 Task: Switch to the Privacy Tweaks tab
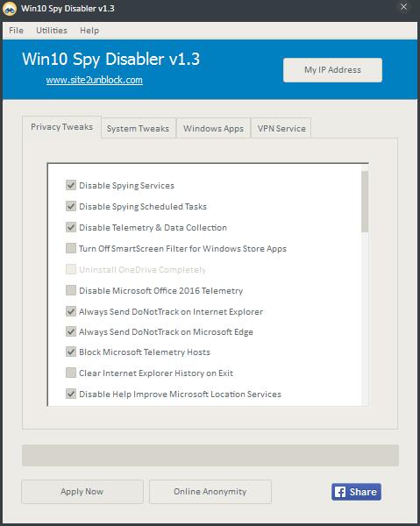pos(61,127)
